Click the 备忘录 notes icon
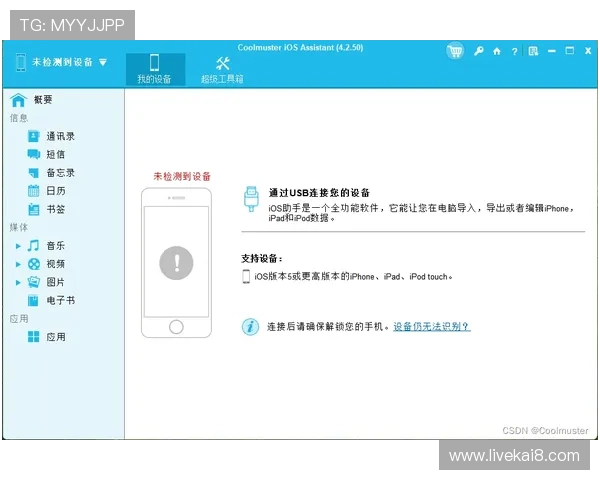This screenshot has width=600, height=480. click(34, 173)
